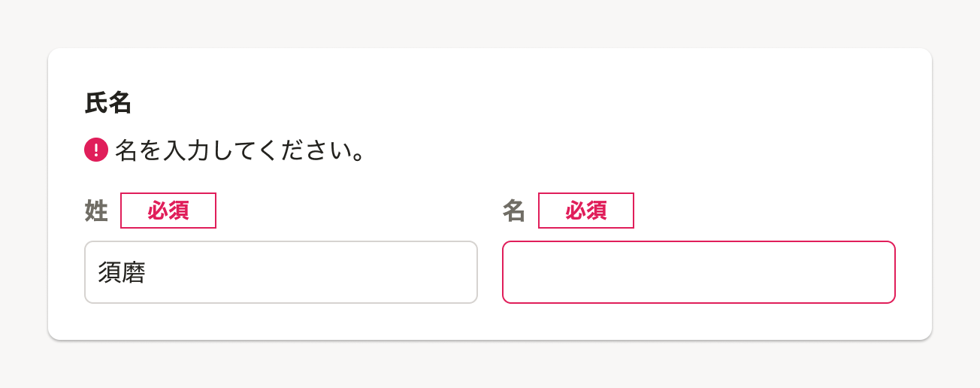Image resolution: width=980 pixels, height=388 pixels.
Task: Click the 姓 field label
Action: (96, 211)
